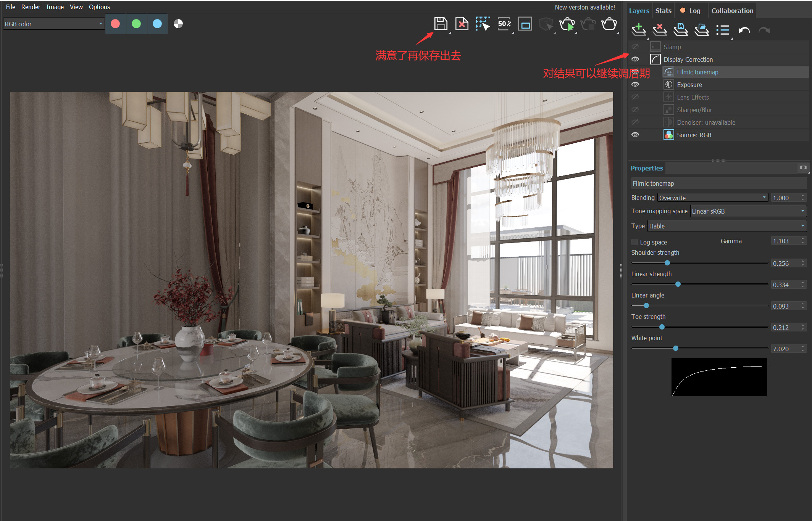812x521 pixels.
Task: Open the Collaboration tab
Action: pyautogui.click(x=732, y=11)
